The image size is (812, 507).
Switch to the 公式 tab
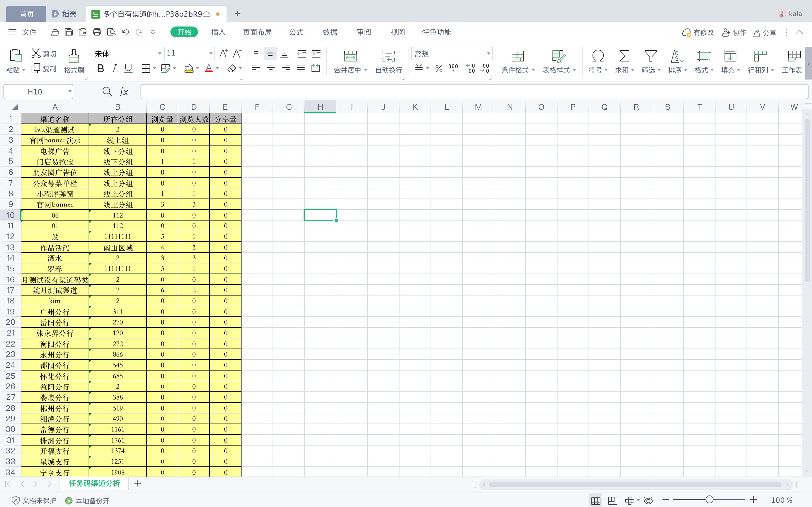(x=296, y=32)
